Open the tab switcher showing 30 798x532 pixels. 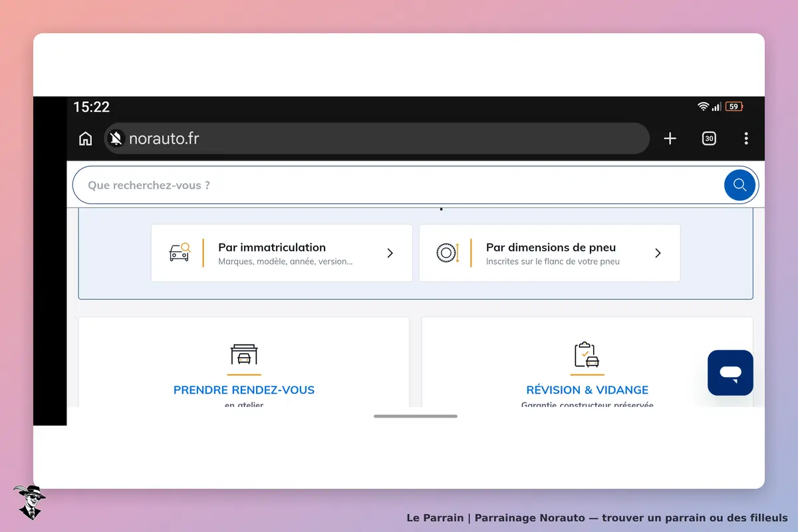(x=709, y=138)
